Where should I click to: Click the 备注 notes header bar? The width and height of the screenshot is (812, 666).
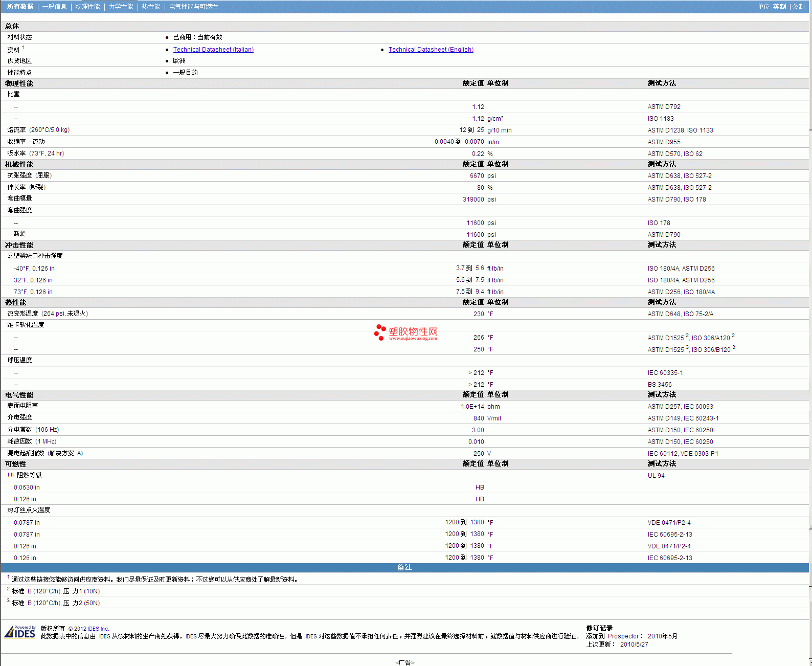click(x=404, y=567)
